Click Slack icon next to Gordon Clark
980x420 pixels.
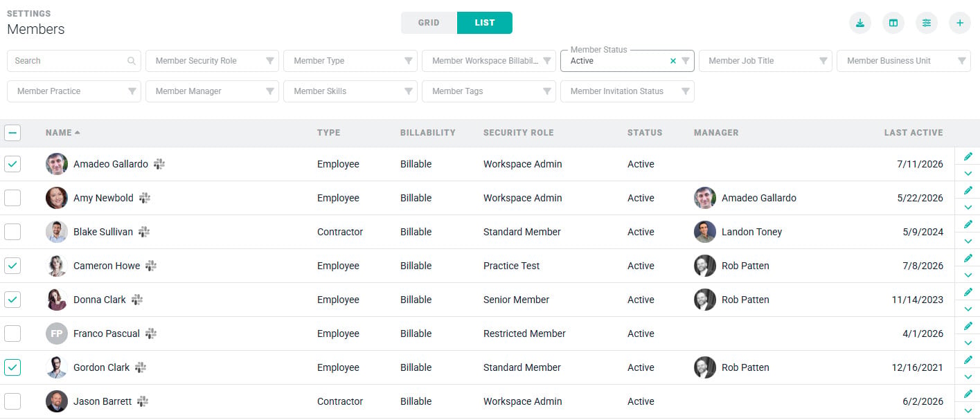pos(141,367)
